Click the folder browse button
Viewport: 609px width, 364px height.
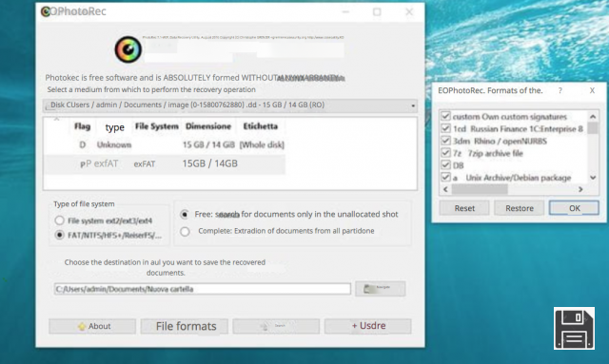pyautogui.click(x=381, y=289)
